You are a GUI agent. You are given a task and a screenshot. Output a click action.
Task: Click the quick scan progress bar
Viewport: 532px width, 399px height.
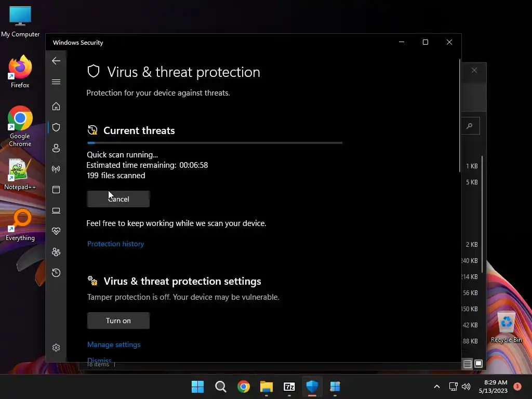click(215, 143)
